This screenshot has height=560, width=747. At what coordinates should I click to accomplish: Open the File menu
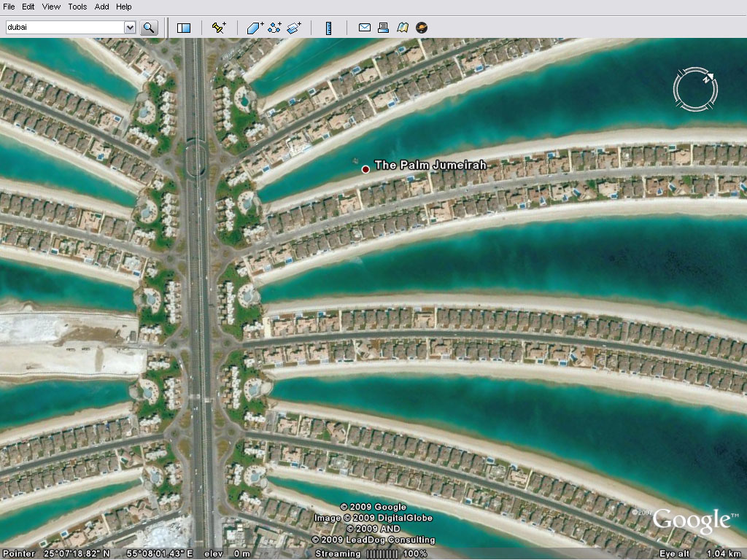coord(9,7)
